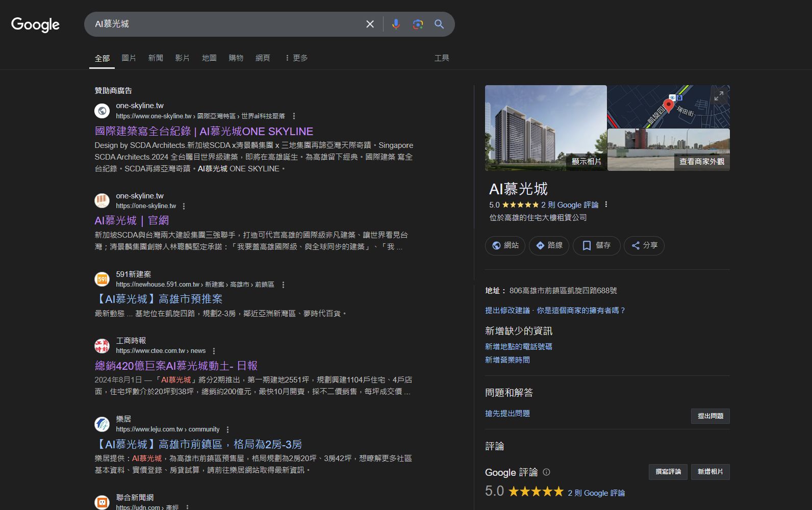This screenshot has width=812, height=510.
Task: Click the 提出問題 button
Action: point(711,416)
